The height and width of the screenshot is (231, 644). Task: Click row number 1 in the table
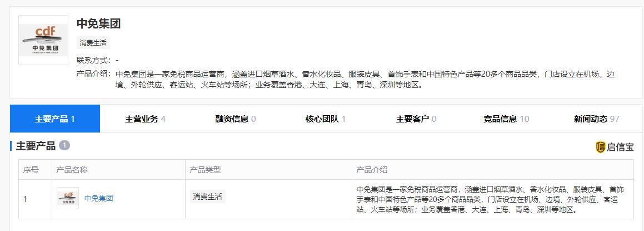pos(26,199)
